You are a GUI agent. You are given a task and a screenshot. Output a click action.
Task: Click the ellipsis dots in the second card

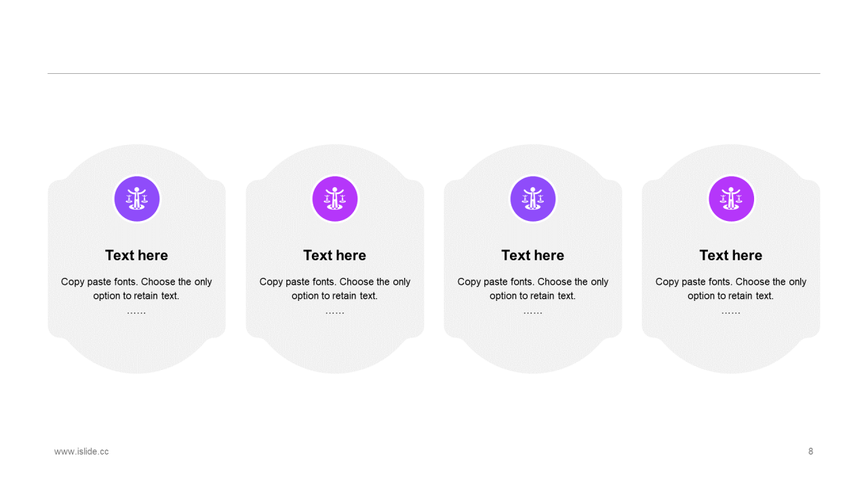[x=335, y=312]
